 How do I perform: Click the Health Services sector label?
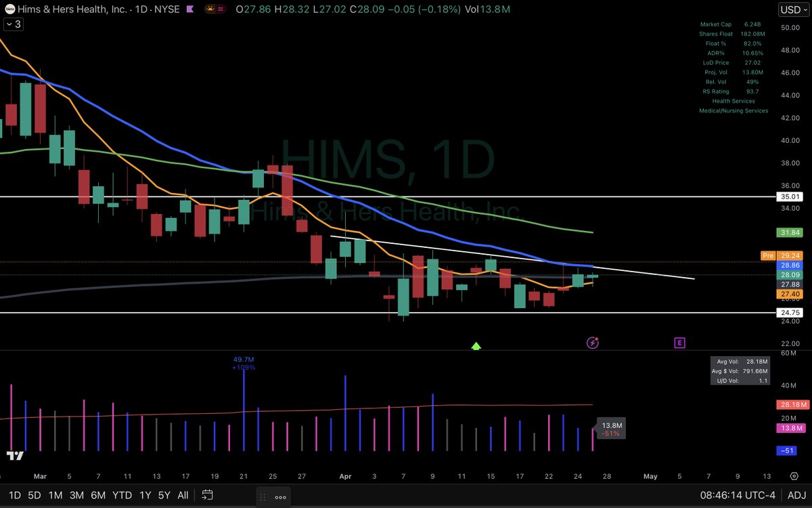pyautogui.click(x=734, y=101)
